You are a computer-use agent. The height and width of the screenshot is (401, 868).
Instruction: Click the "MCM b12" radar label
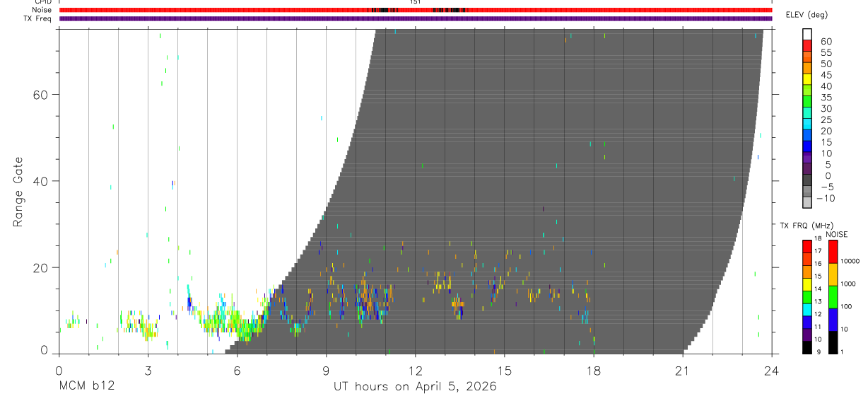pos(86,387)
